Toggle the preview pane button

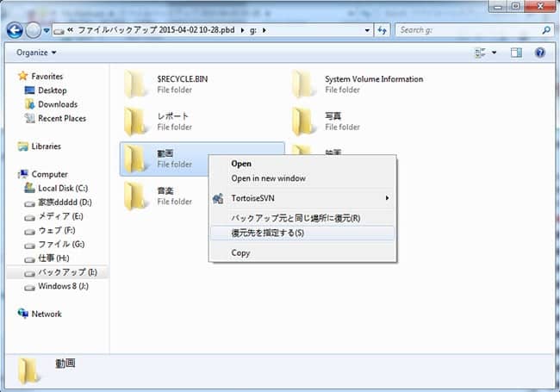point(516,53)
